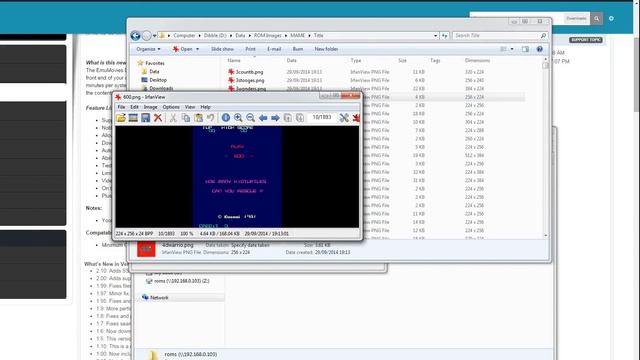Click the Zoom Out magnifier in IrfanView
Image resolution: width=640 pixels, height=360 pixels.
251,118
